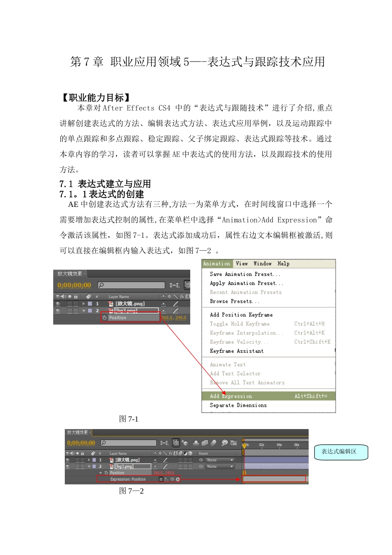Click 放大镜效果 tab in Figure 7-2 timeline

78,432
